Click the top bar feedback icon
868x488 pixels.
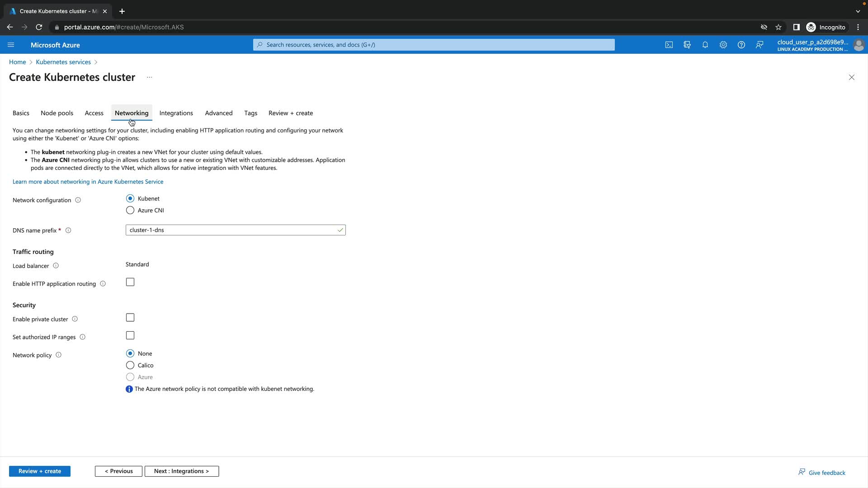tap(759, 45)
